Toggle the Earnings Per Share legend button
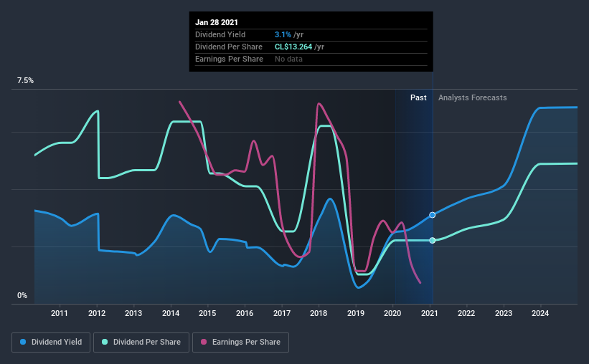 coord(241,343)
